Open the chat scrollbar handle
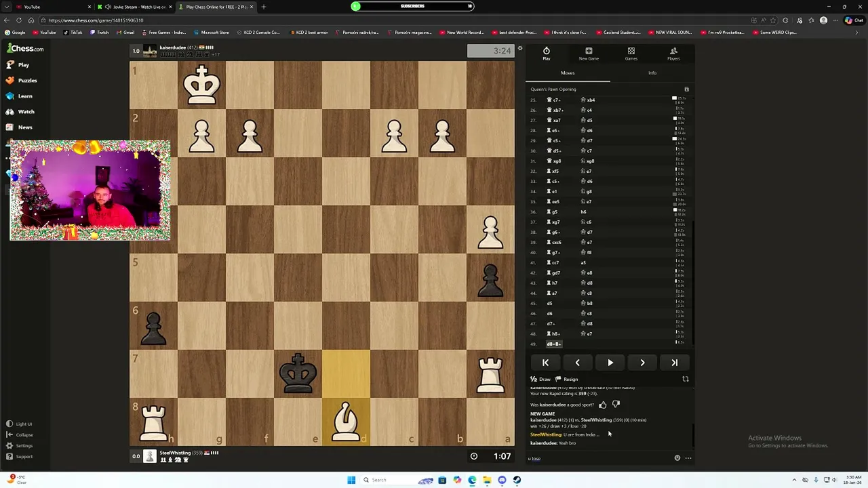 (692, 436)
